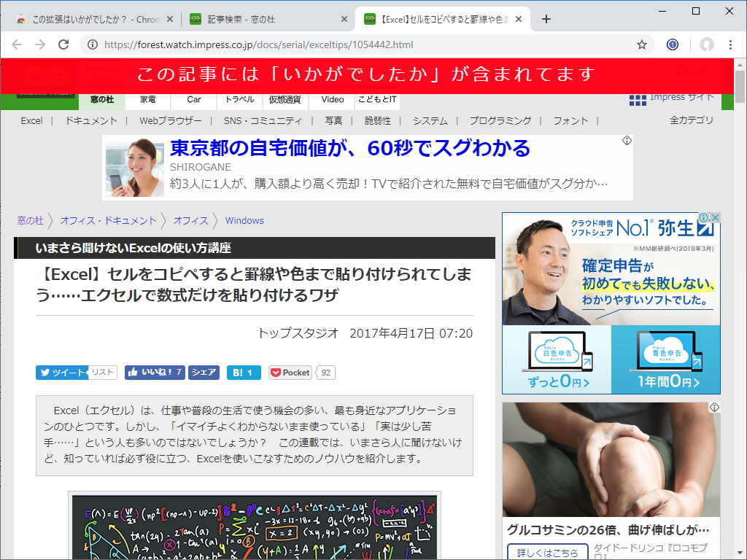This screenshot has width=747, height=560.
Task: Toggle the bookmark star for this page
Action: point(642,44)
